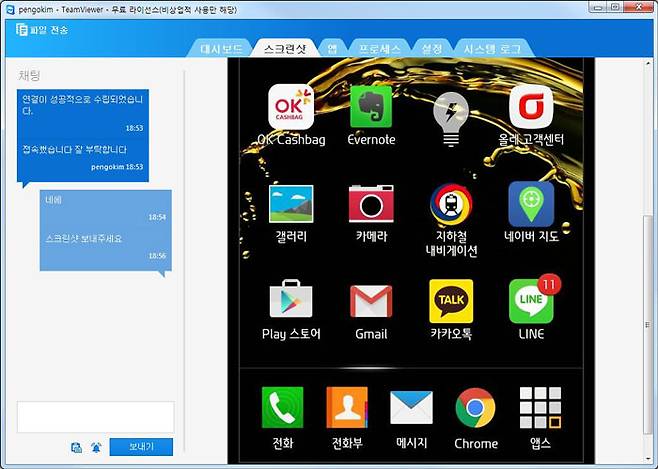
Task: Click the bell nudge icon near 보내기
Action: point(96,447)
